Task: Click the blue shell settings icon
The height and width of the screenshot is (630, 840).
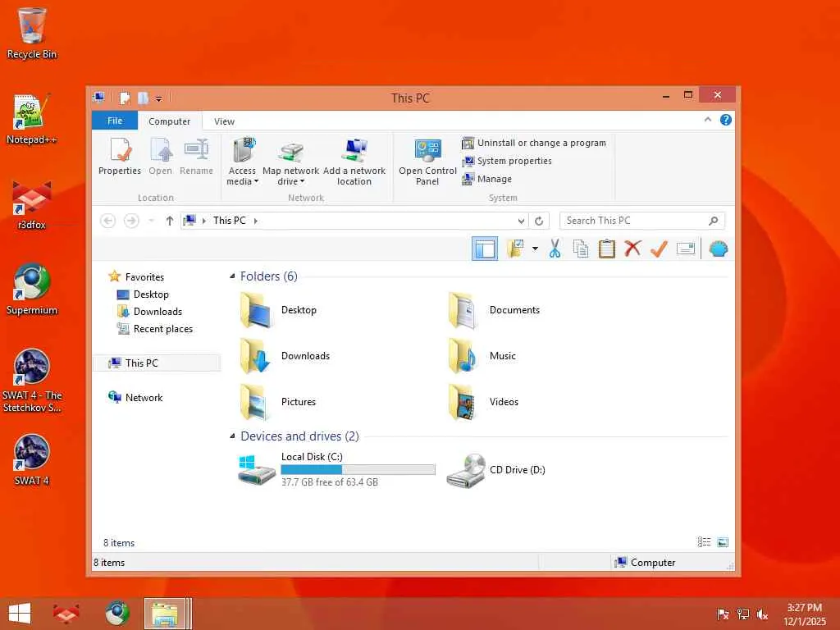Action: (719, 249)
